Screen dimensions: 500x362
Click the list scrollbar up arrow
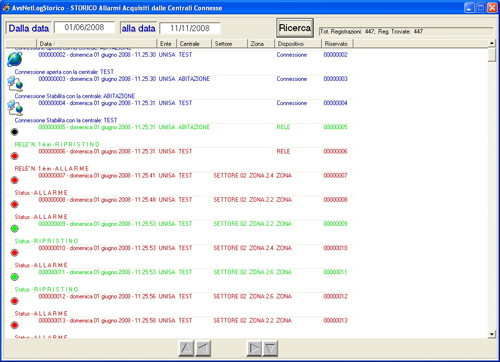492,43
